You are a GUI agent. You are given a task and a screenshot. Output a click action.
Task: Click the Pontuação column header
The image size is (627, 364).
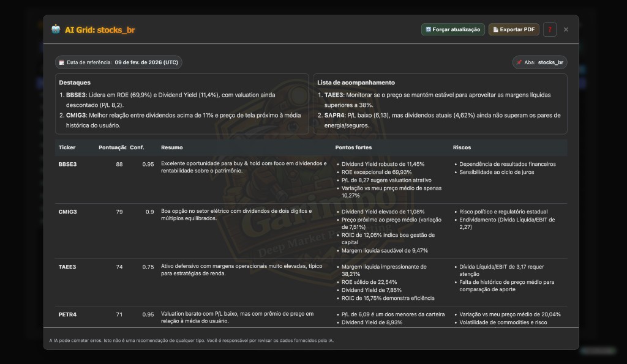click(x=112, y=147)
